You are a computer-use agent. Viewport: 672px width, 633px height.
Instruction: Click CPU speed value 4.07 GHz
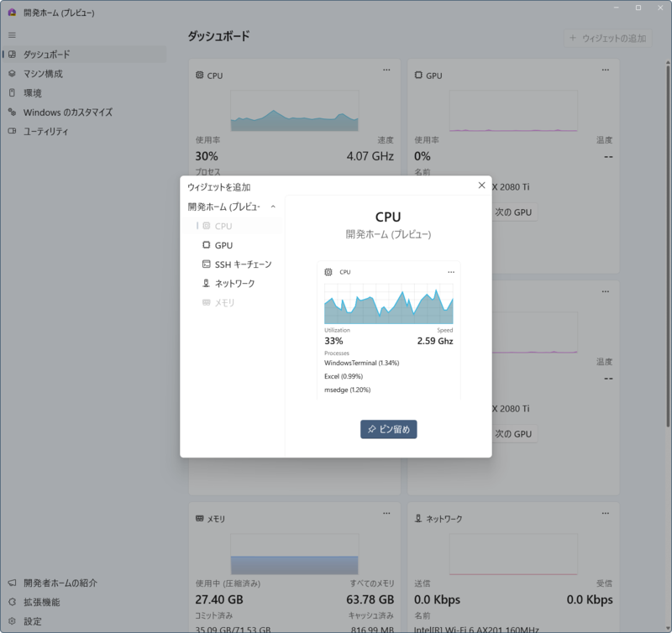coord(370,156)
